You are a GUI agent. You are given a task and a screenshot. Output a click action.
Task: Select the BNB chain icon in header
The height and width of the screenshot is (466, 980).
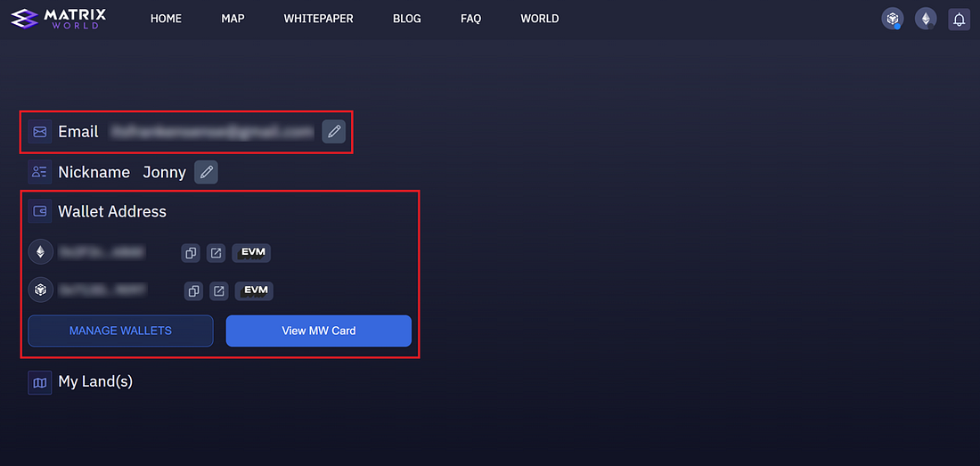[x=892, y=19]
